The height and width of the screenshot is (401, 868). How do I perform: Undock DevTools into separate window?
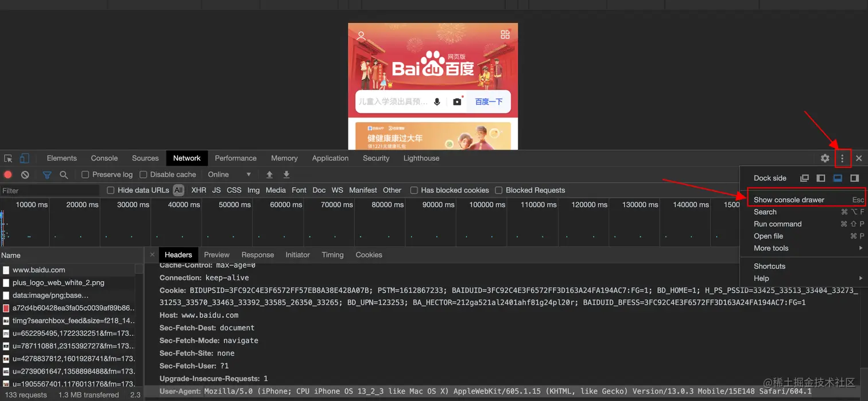pos(804,178)
